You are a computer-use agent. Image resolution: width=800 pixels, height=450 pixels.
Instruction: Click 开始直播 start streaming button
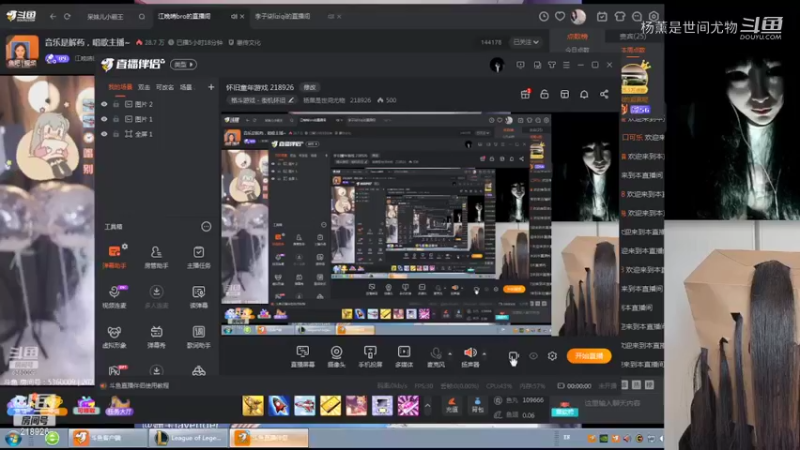589,356
